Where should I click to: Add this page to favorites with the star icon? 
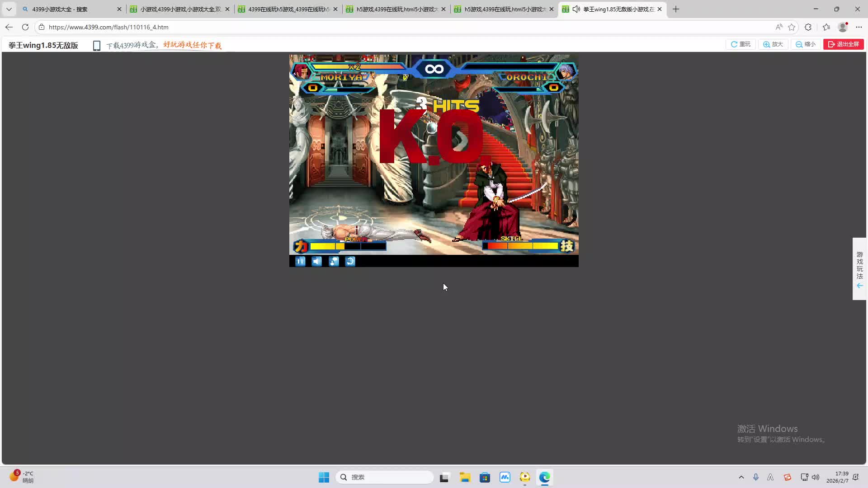pyautogui.click(x=792, y=27)
